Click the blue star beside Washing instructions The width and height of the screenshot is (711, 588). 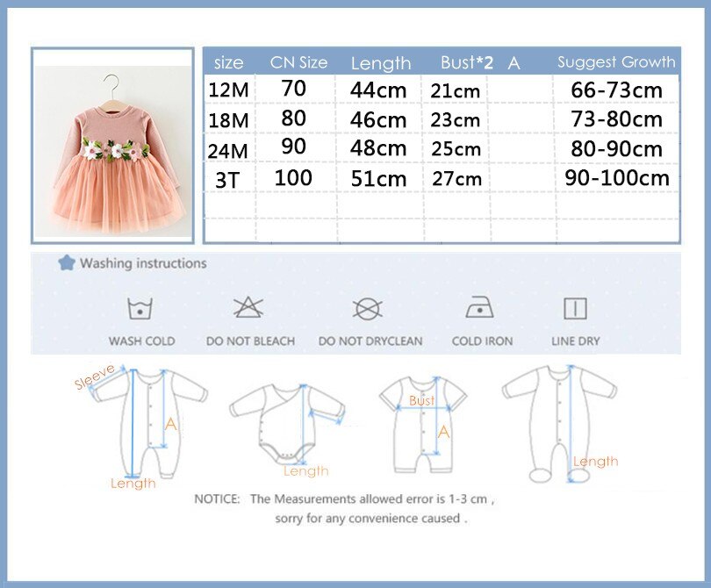(x=66, y=262)
